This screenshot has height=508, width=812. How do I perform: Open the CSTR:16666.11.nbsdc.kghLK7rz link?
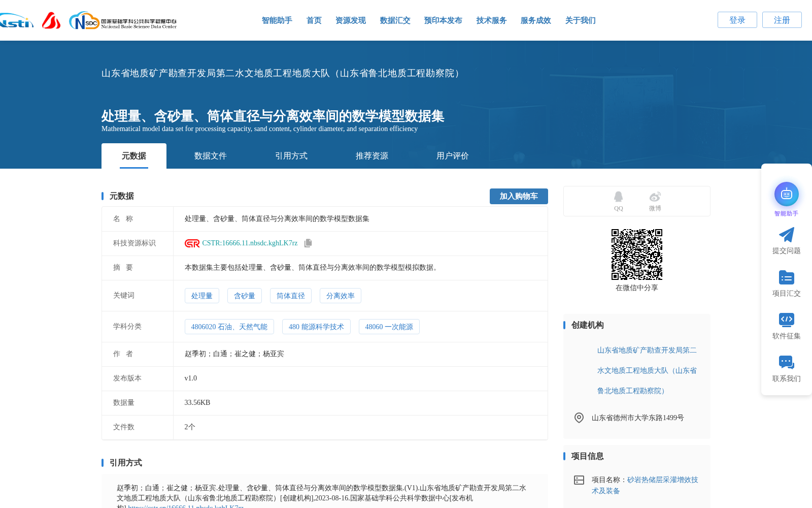click(250, 243)
